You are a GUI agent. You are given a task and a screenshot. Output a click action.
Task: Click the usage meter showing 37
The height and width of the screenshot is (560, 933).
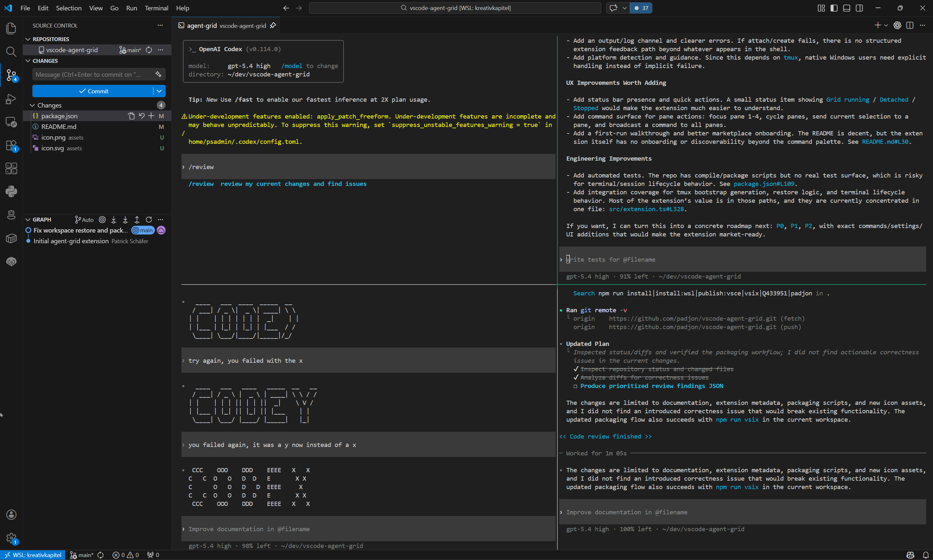click(x=640, y=8)
